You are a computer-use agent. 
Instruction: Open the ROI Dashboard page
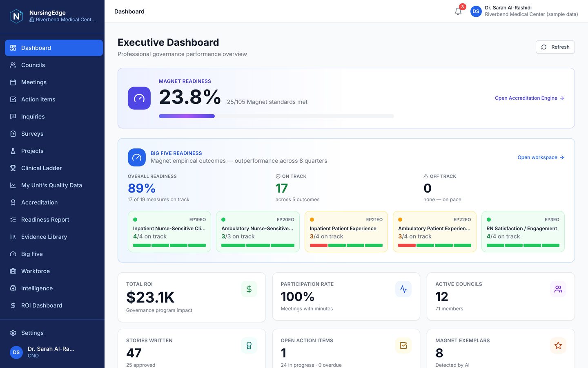[54, 305]
